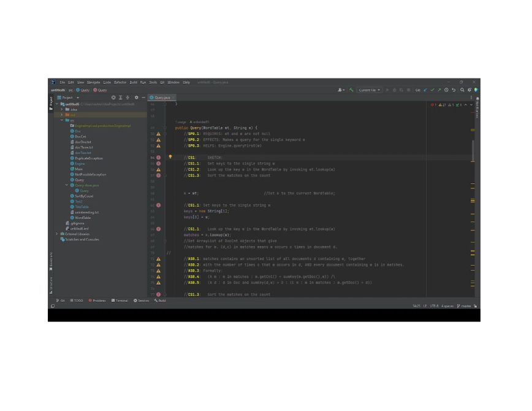Click the master branch widget
This screenshot has width=532, height=411.
(464, 306)
